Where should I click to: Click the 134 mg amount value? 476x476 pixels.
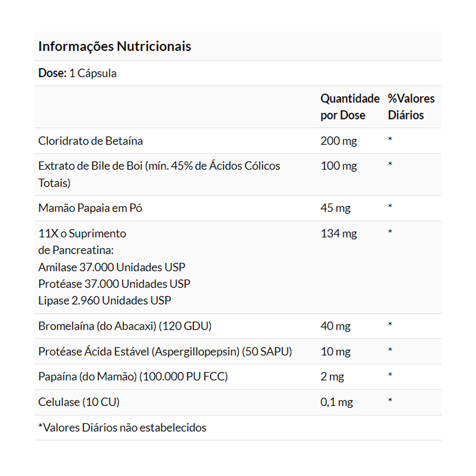(x=338, y=234)
